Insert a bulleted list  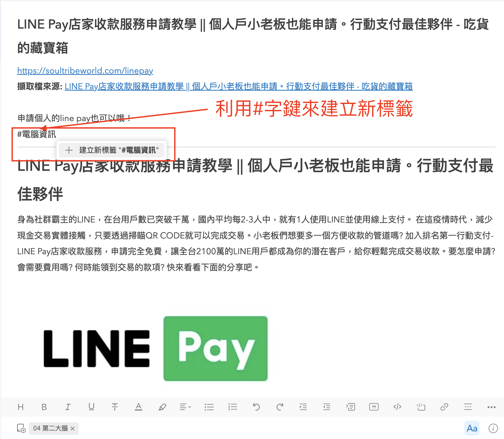coord(209,407)
